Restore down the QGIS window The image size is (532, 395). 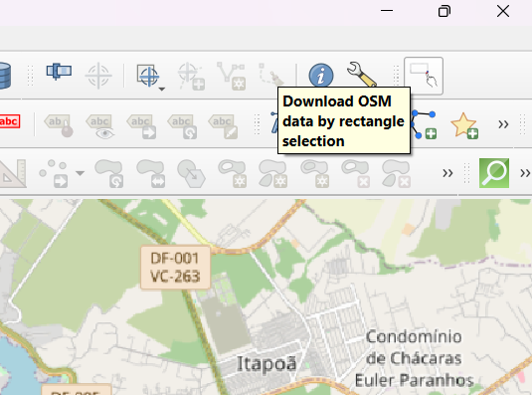click(x=444, y=11)
